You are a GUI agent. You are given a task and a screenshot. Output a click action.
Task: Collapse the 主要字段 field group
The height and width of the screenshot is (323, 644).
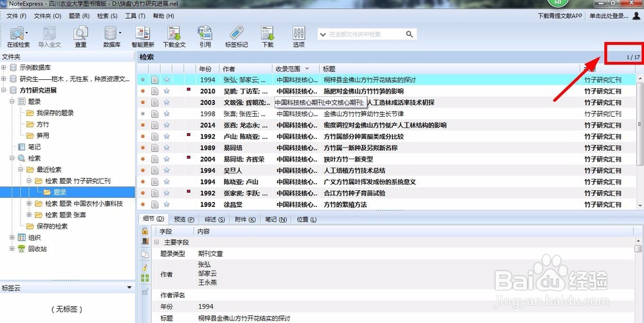pos(156,242)
